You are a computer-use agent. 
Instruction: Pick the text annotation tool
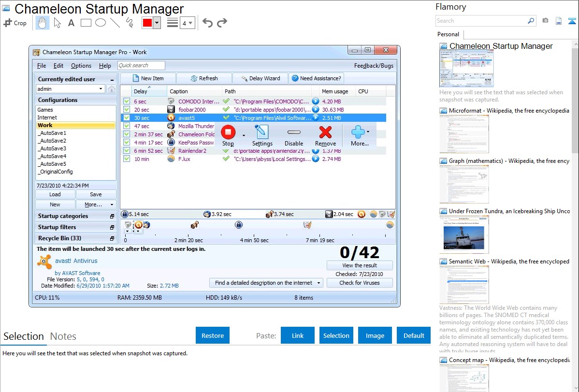pos(71,23)
